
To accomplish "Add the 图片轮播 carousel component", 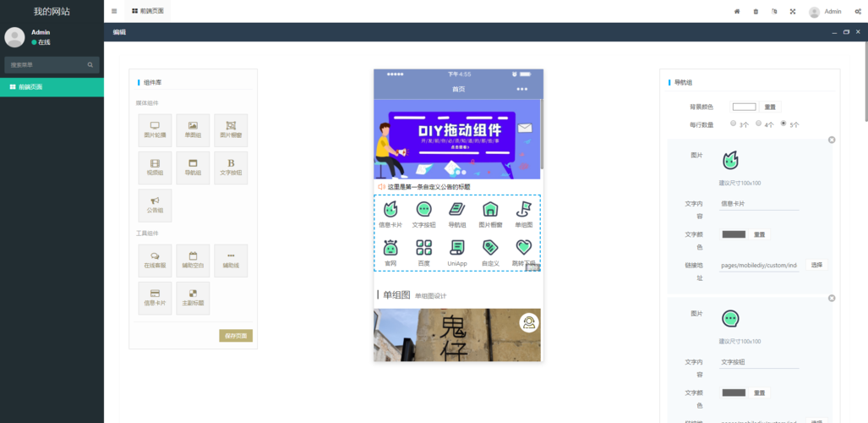I will coord(155,130).
